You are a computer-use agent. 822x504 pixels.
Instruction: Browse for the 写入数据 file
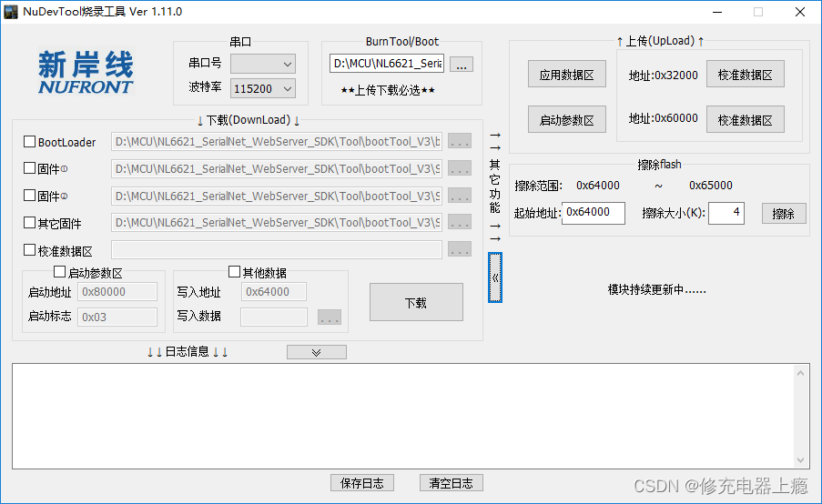coord(330,317)
